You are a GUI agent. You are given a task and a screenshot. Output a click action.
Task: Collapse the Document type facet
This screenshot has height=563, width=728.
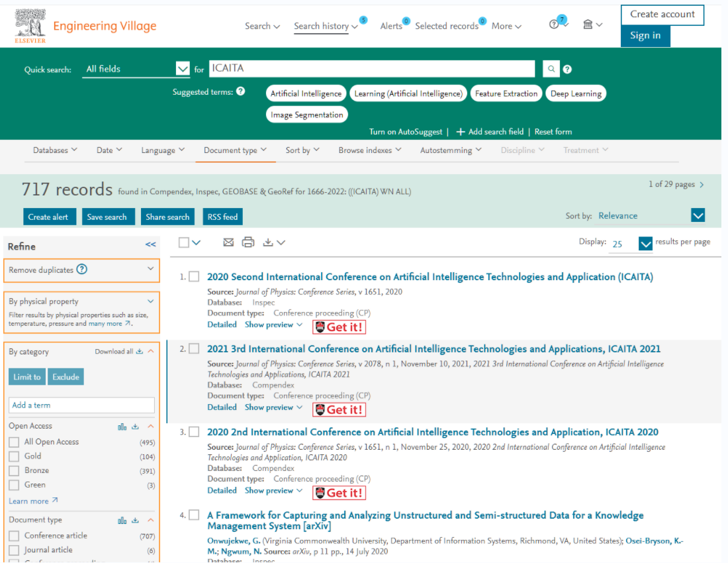150,520
